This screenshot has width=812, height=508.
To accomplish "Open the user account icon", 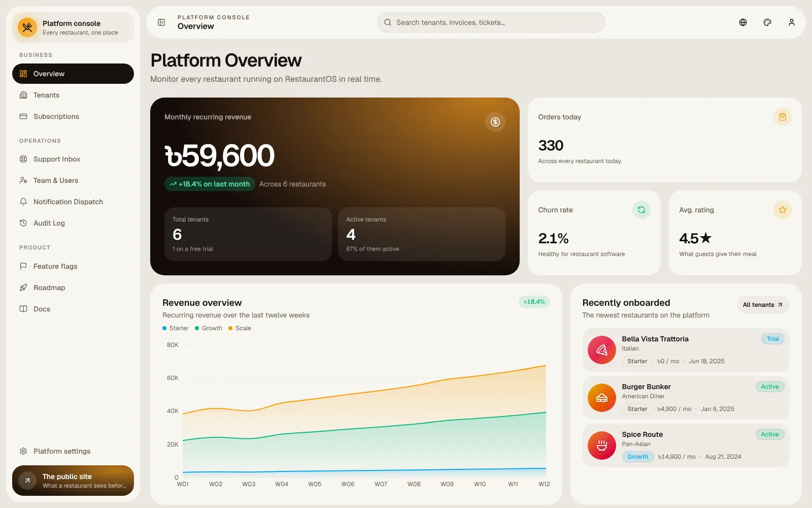I will point(792,22).
